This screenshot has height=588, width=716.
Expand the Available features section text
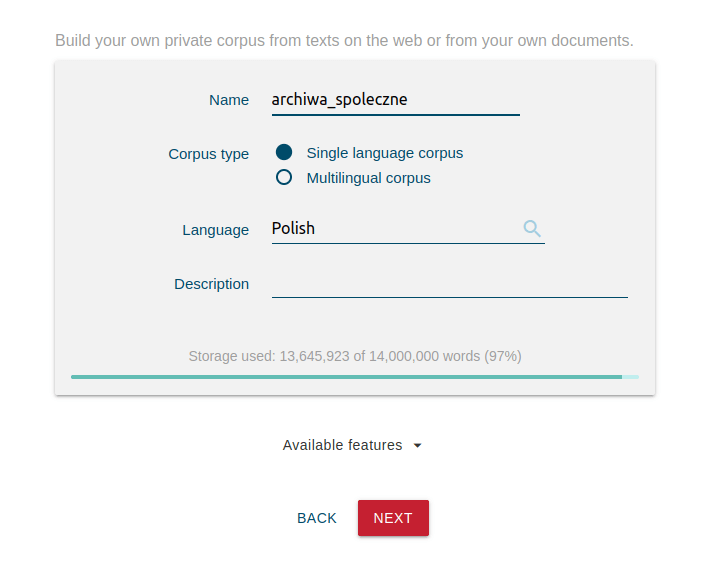point(342,445)
